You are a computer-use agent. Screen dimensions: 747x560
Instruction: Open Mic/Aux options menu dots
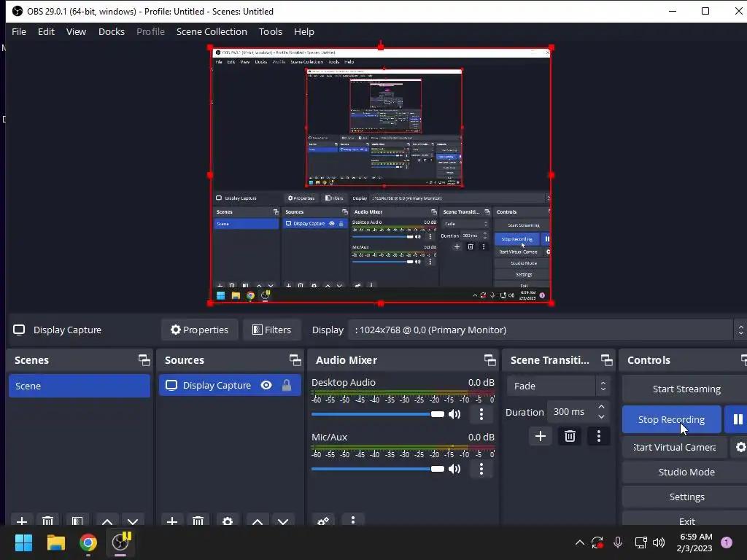[x=481, y=469]
